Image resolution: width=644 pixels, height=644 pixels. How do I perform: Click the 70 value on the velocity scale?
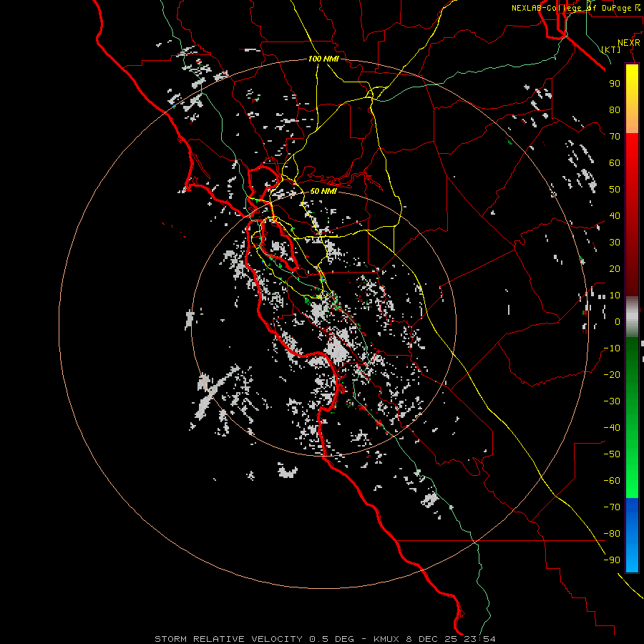point(615,137)
